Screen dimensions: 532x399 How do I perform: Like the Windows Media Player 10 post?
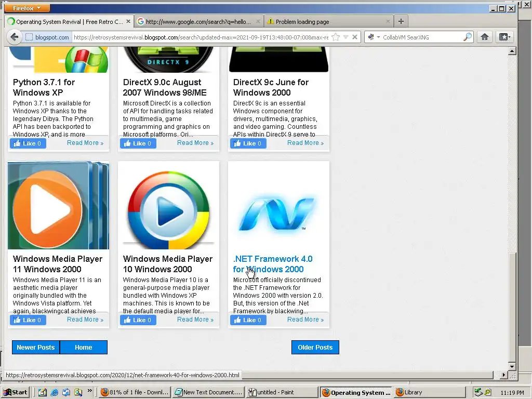(138, 320)
